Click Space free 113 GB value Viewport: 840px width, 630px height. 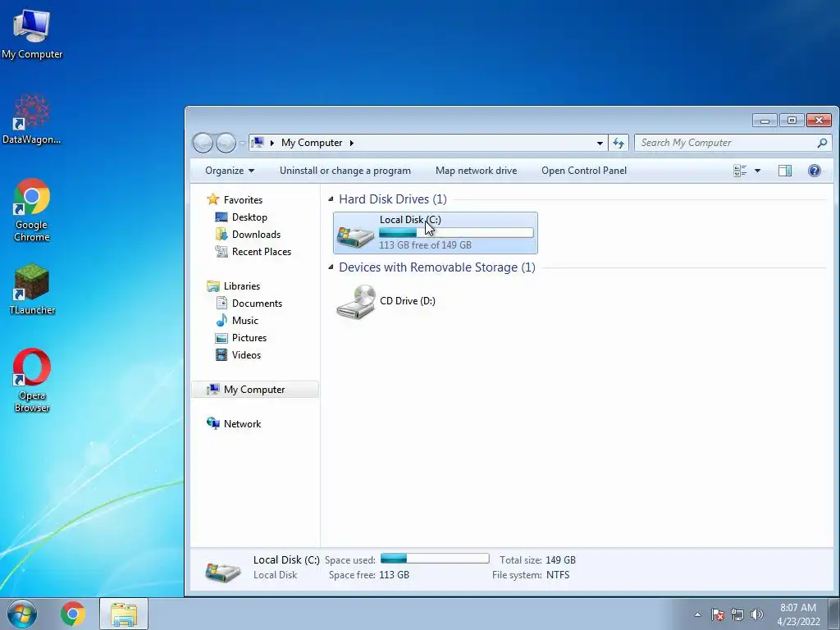point(394,575)
